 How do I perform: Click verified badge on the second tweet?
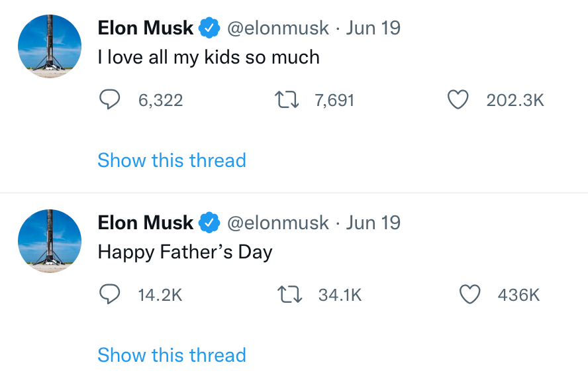click(210, 223)
